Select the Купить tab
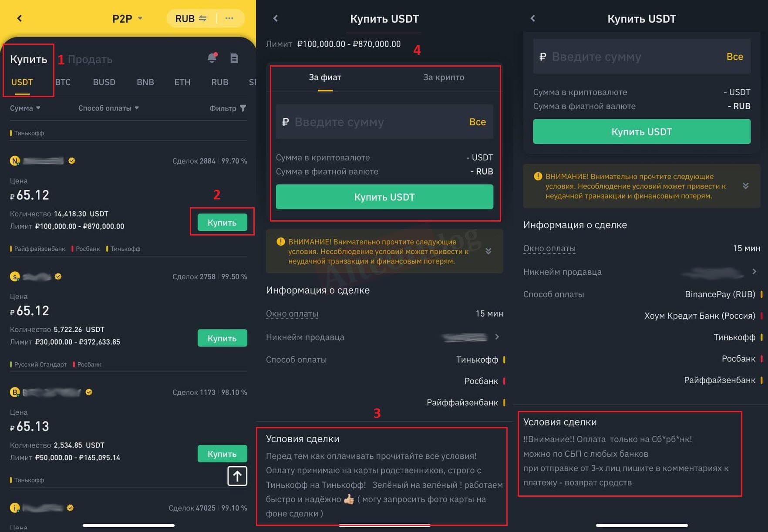 (28, 59)
